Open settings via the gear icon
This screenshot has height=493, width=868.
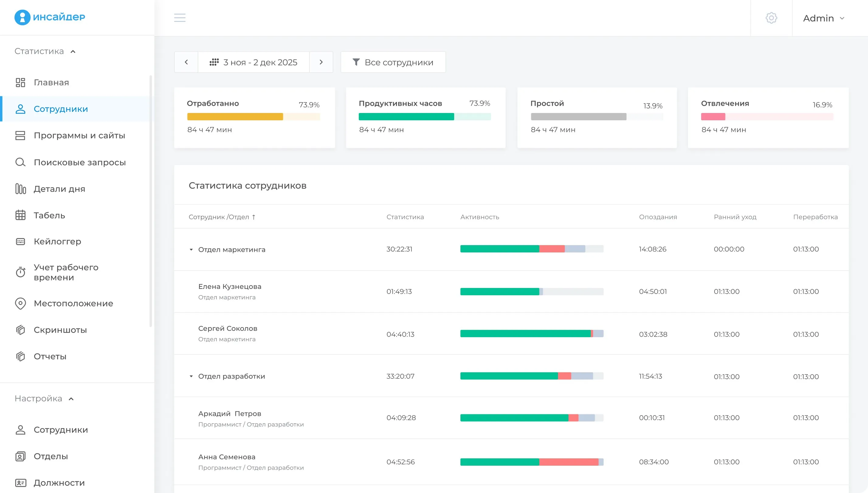click(x=771, y=18)
